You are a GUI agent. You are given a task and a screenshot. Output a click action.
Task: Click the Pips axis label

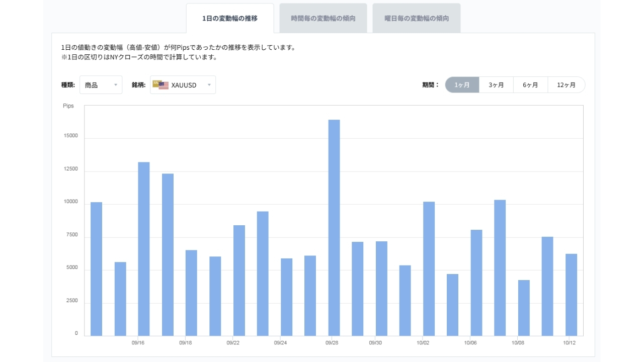click(x=68, y=106)
